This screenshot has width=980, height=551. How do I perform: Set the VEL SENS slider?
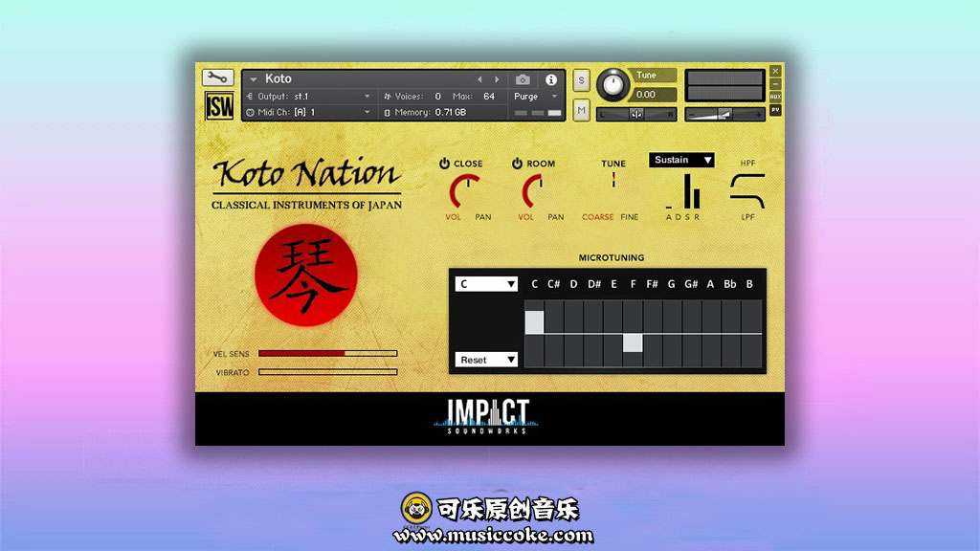coord(328,354)
